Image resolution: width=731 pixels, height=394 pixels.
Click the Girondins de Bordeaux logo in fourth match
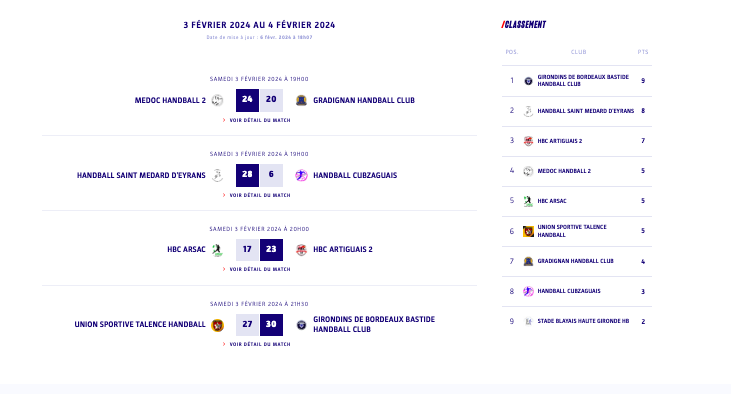click(x=301, y=325)
